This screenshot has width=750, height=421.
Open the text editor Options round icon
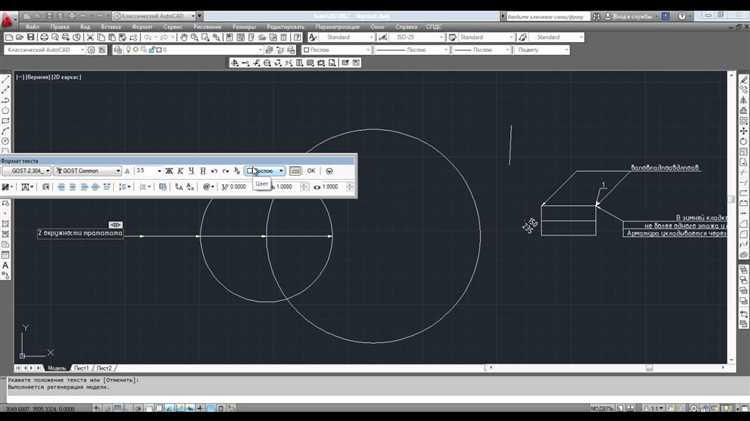(x=329, y=171)
